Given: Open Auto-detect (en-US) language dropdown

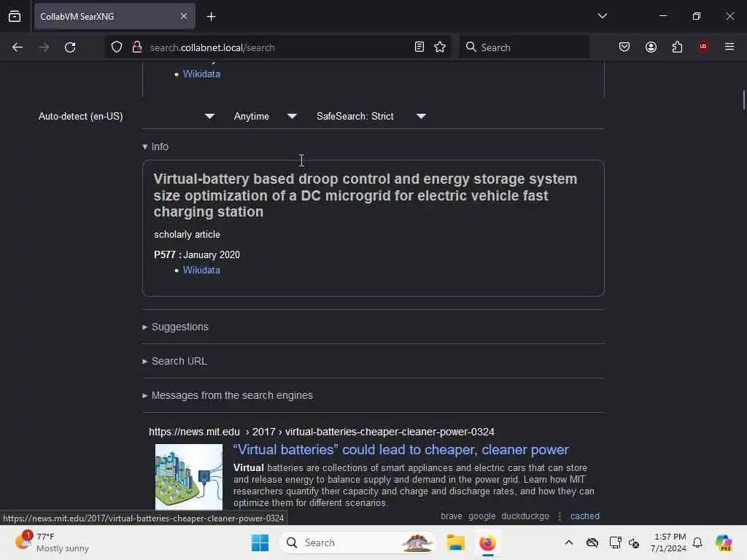Looking at the screenshot, I should click(x=126, y=116).
